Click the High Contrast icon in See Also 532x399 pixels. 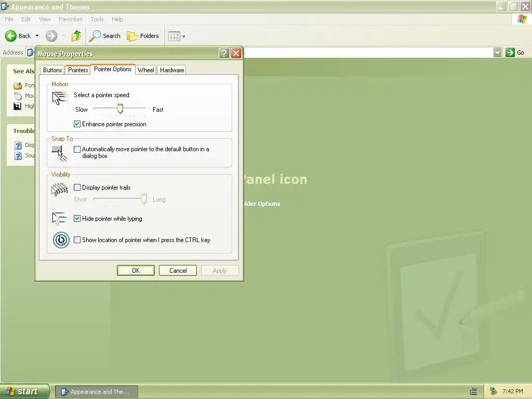pos(17,106)
